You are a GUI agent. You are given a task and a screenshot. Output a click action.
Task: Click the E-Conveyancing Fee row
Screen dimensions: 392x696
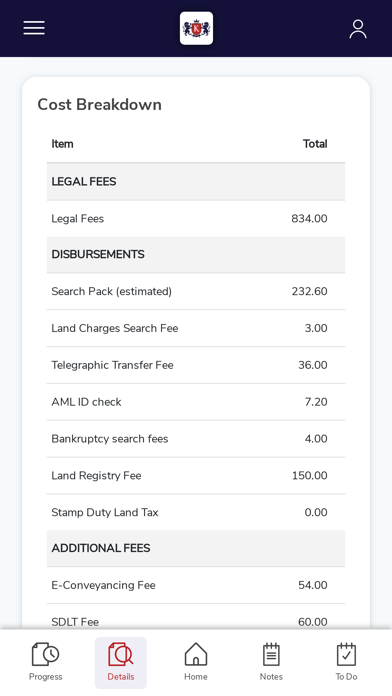click(196, 585)
